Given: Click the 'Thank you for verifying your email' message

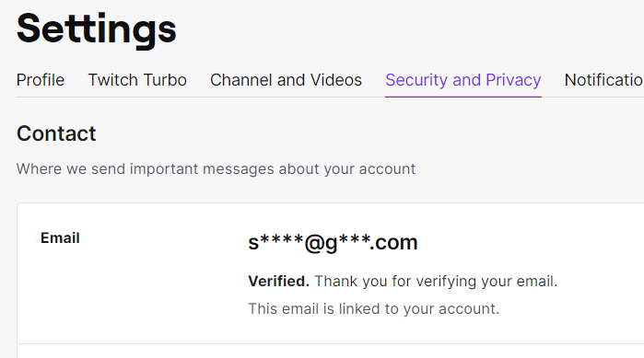Looking at the screenshot, I should 436,282.
